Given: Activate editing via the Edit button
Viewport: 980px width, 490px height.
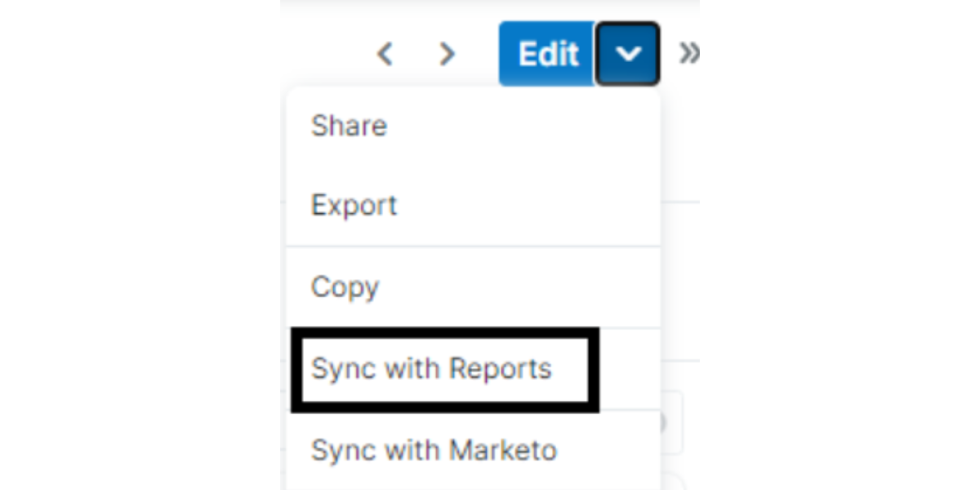Looking at the screenshot, I should click(546, 54).
